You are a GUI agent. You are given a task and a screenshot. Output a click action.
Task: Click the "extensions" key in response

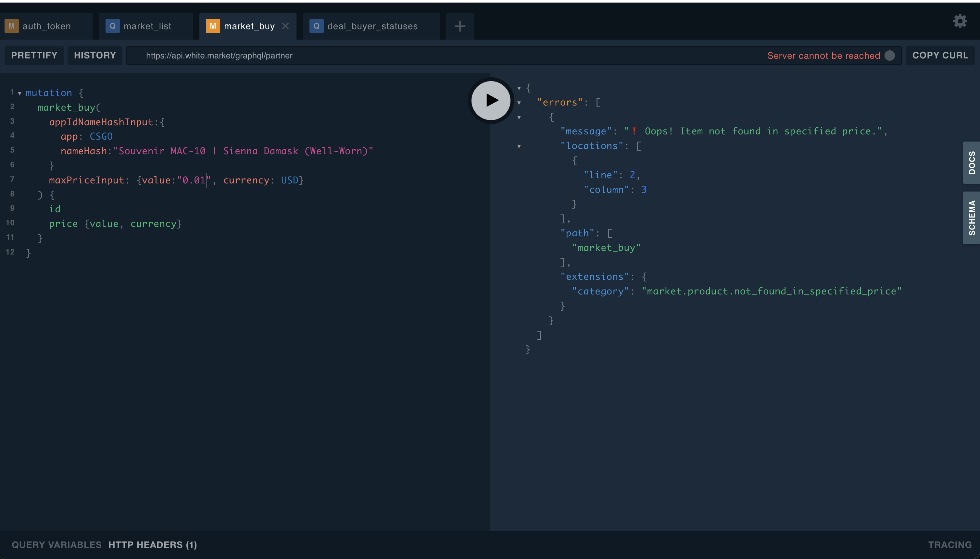pos(595,277)
